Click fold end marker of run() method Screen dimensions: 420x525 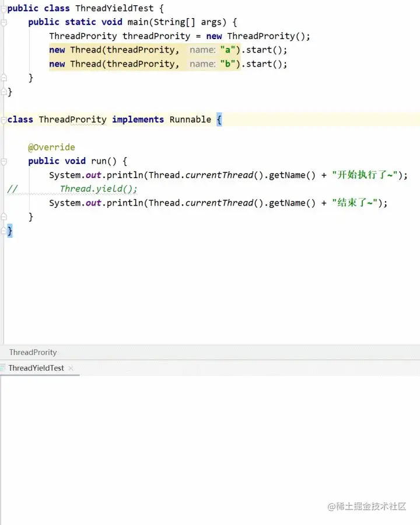coord(3,217)
